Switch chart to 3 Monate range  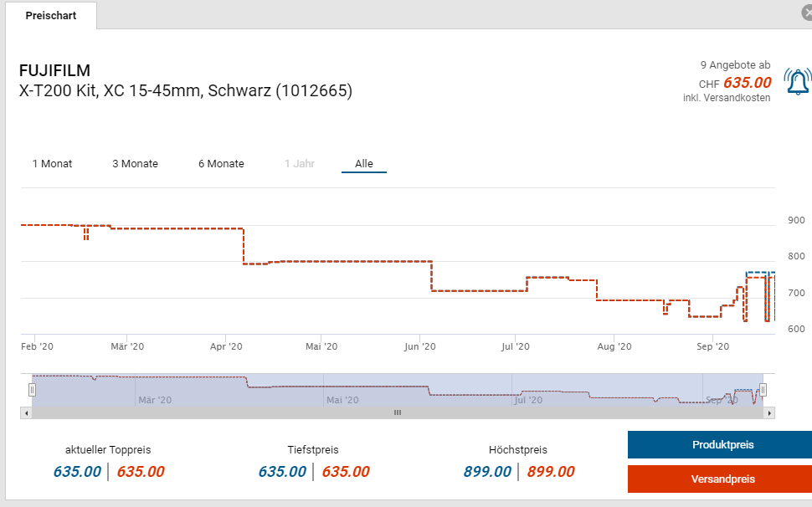pyautogui.click(x=135, y=164)
